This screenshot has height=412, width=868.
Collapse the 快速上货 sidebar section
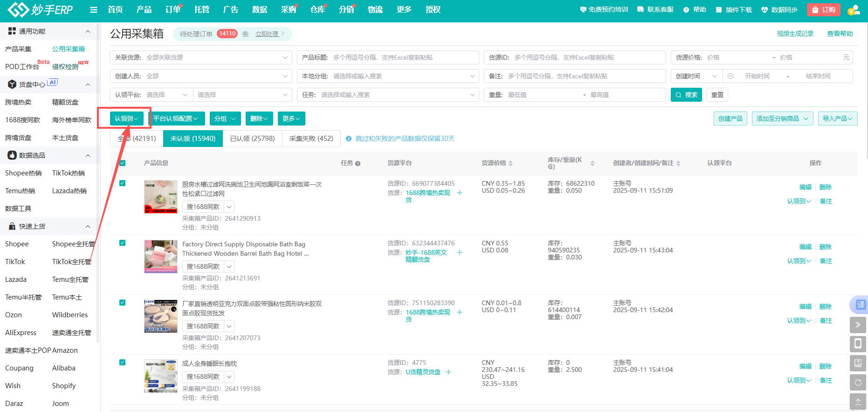pyautogui.click(x=88, y=226)
